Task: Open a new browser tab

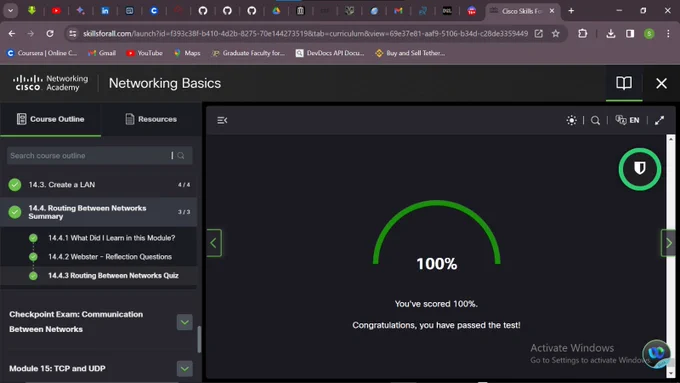Action: (x=571, y=11)
